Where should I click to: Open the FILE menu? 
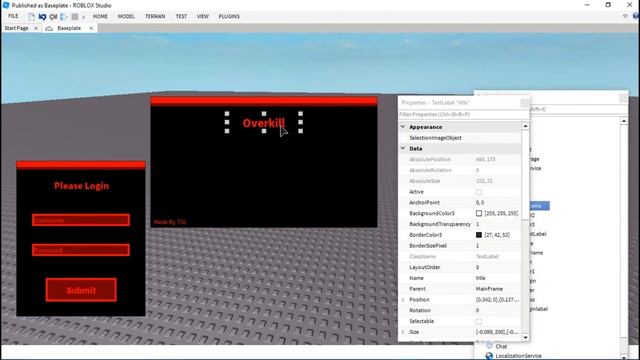(x=13, y=16)
